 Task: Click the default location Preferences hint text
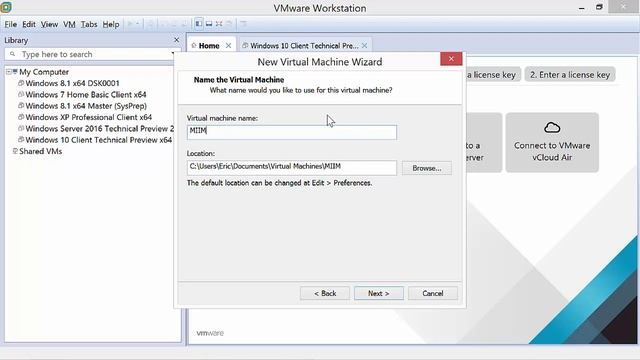pyautogui.click(x=279, y=183)
